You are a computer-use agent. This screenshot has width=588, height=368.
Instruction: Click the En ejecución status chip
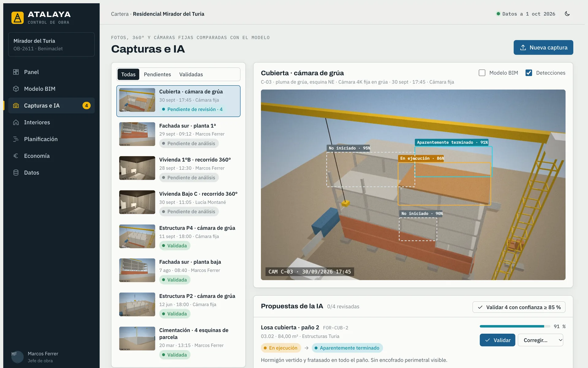point(281,348)
